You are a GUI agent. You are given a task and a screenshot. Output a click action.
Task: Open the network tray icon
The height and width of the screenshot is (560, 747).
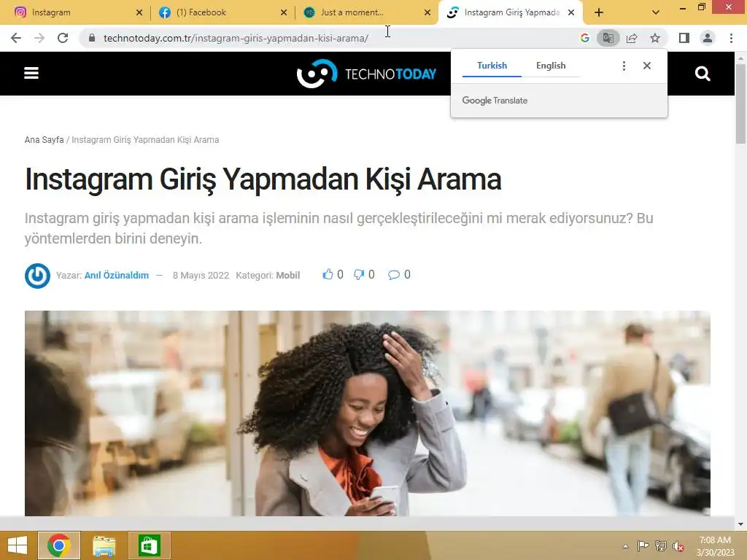pyautogui.click(x=661, y=546)
